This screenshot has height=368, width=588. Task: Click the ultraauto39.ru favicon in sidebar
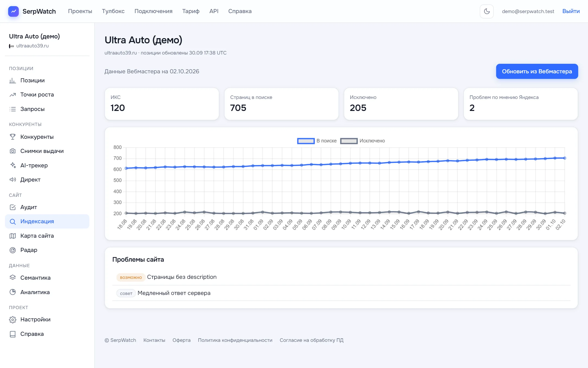pyautogui.click(x=11, y=46)
